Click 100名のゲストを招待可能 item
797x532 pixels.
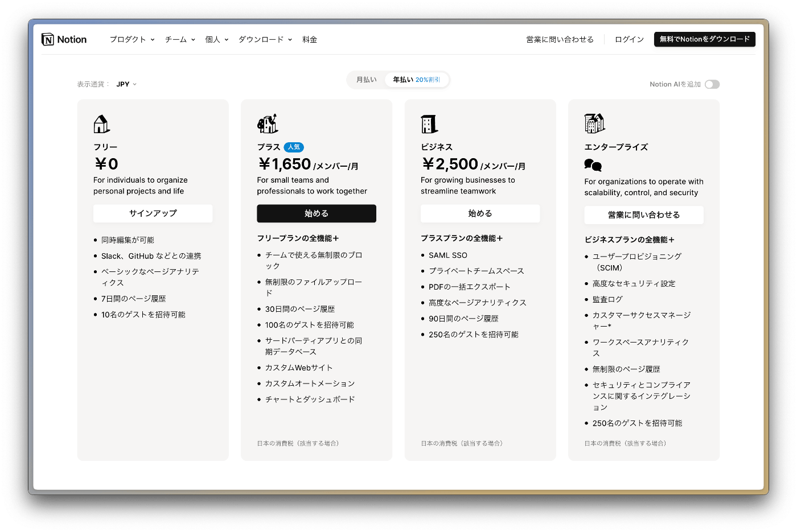tap(310, 325)
